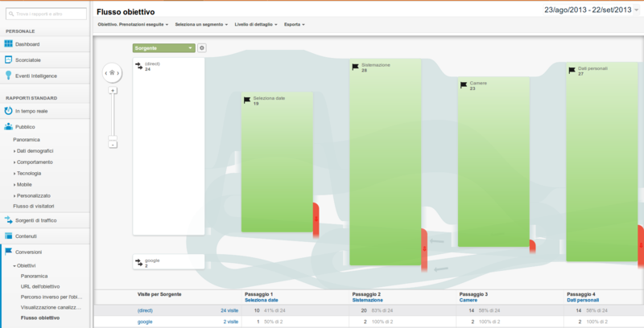Screen dimensions: 644x328
Task: Open Seleziona un segmento menu
Action: (201, 25)
